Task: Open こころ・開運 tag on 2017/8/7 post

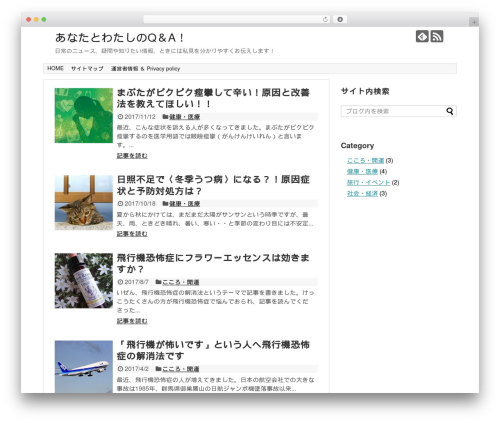Action: [181, 282]
